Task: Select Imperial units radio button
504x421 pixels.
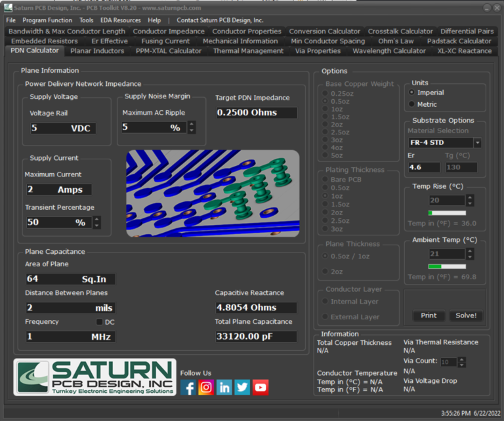Action: coord(411,92)
